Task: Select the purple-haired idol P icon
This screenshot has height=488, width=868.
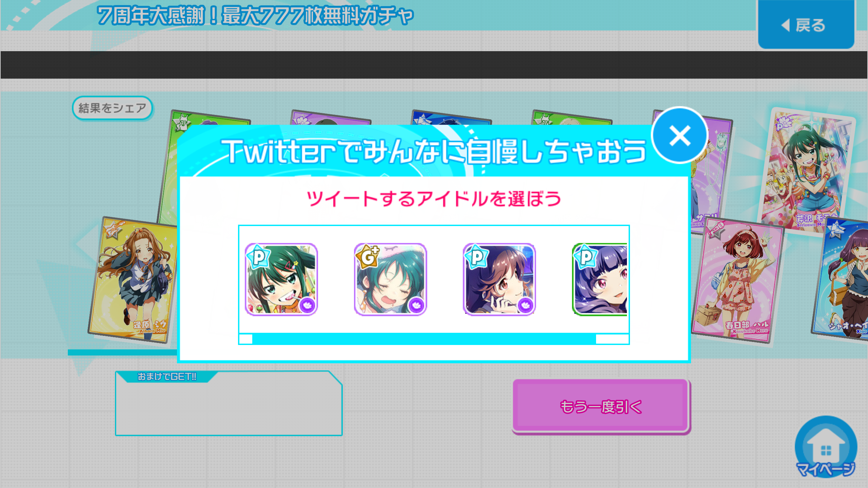Action: click(x=600, y=279)
